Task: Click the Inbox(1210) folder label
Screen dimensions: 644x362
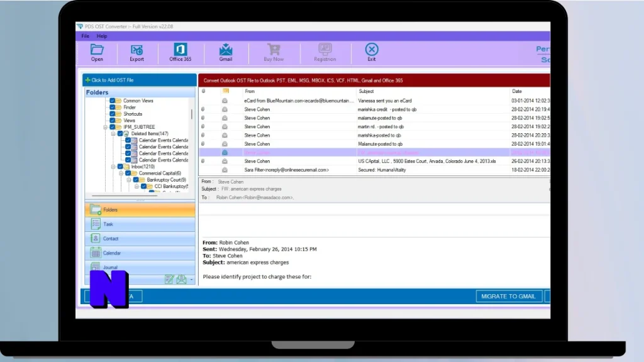Action: pos(143,167)
